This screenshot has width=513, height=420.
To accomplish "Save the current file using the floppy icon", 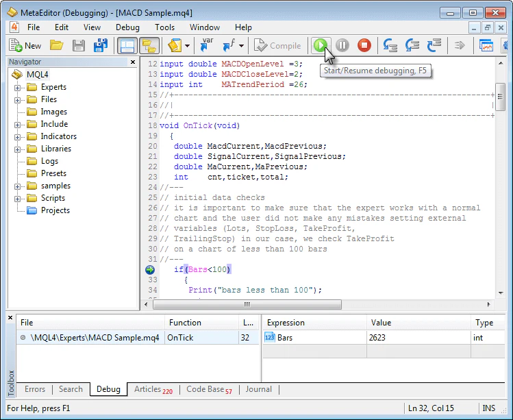I will [x=79, y=45].
